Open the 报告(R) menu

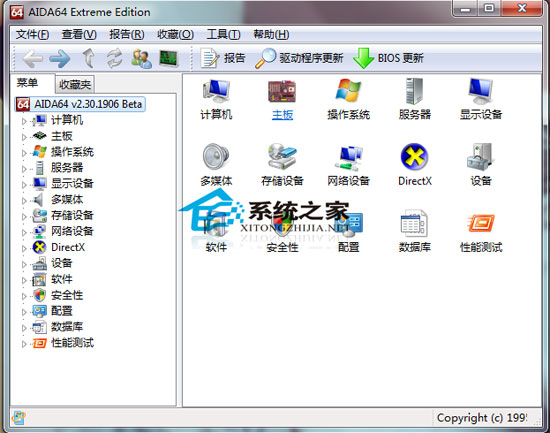(127, 34)
